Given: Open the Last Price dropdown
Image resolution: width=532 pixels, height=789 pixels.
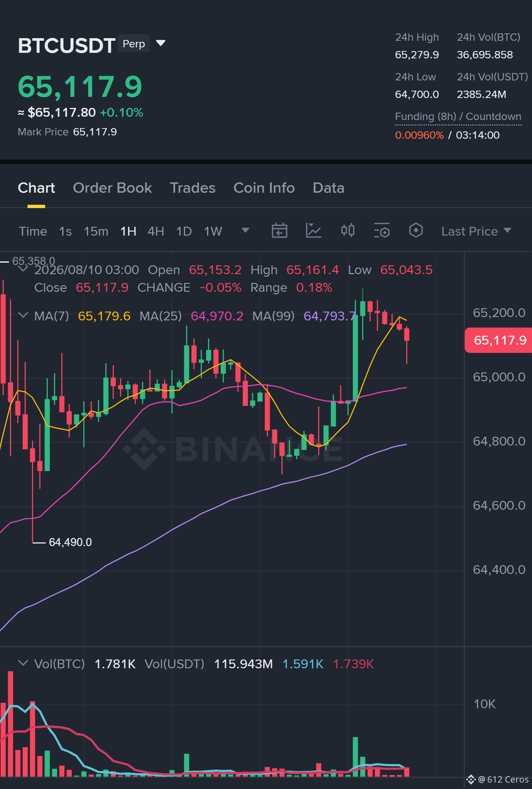Looking at the screenshot, I should tap(476, 231).
